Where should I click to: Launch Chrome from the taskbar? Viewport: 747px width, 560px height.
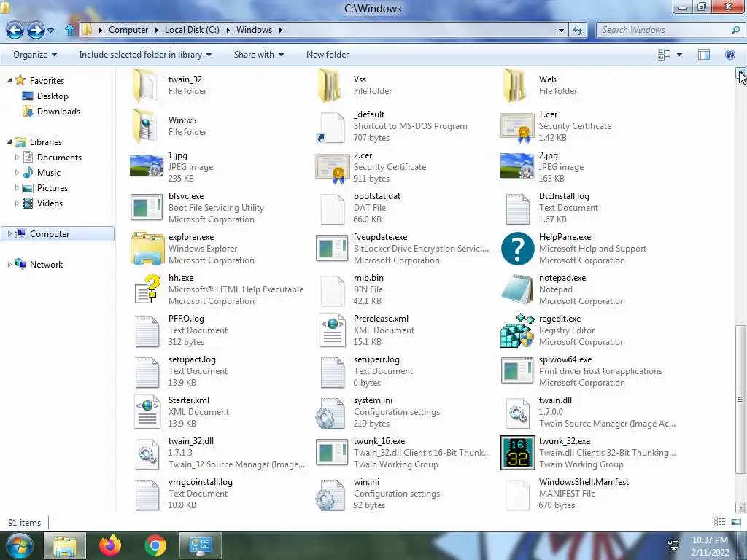pyautogui.click(x=155, y=545)
